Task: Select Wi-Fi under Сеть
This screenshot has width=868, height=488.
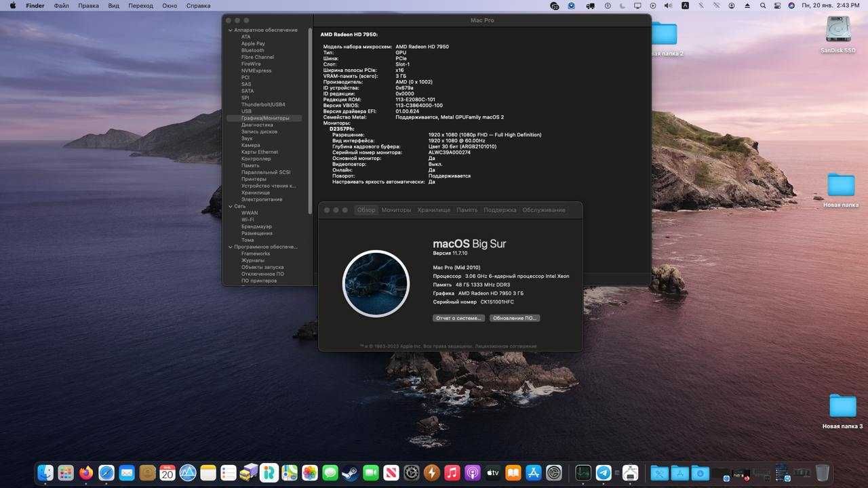Action: point(248,220)
